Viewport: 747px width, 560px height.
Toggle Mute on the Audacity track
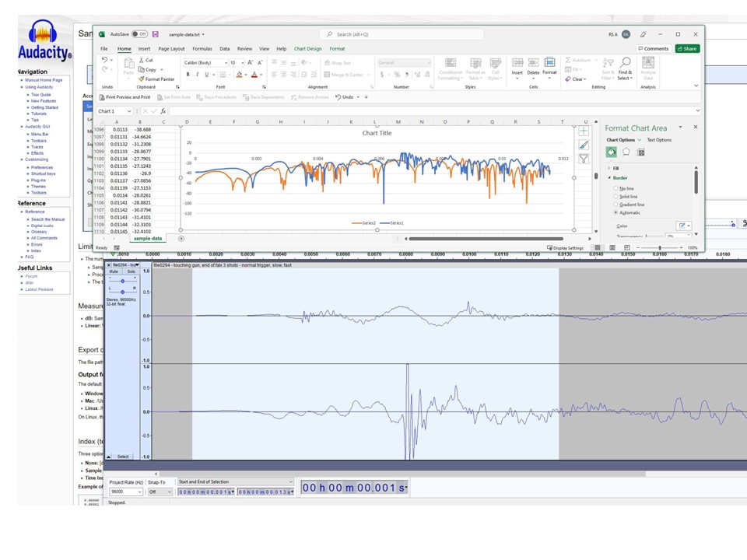(114, 271)
